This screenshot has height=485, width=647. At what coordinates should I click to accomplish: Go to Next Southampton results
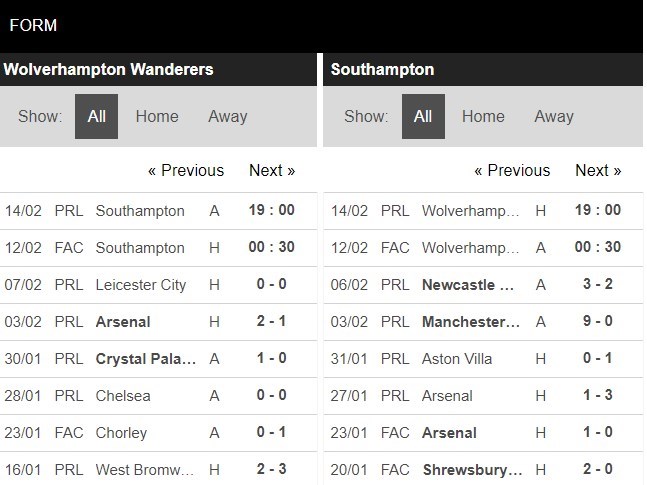point(598,170)
